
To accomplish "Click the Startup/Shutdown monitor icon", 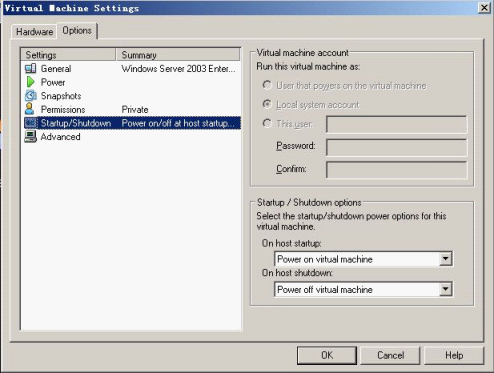I will pyautogui.click(x=30, y=123).
